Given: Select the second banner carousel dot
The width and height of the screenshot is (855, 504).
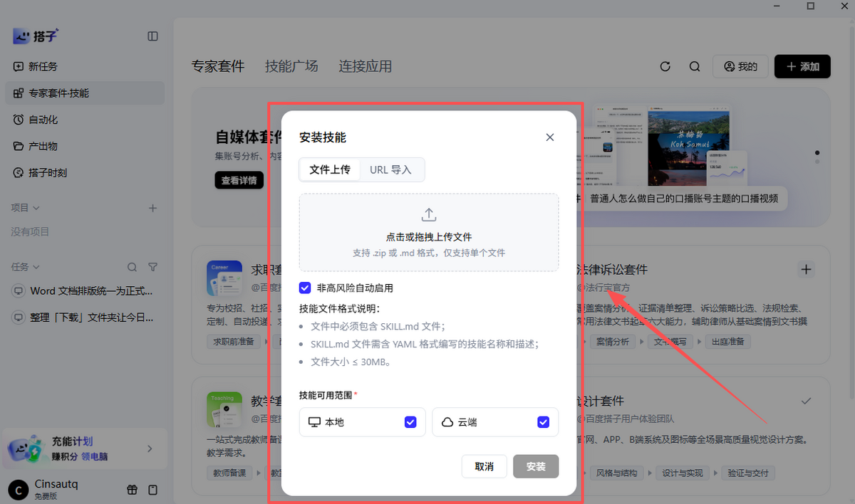Looking at the screenshot, I should [x=817, y=162].
